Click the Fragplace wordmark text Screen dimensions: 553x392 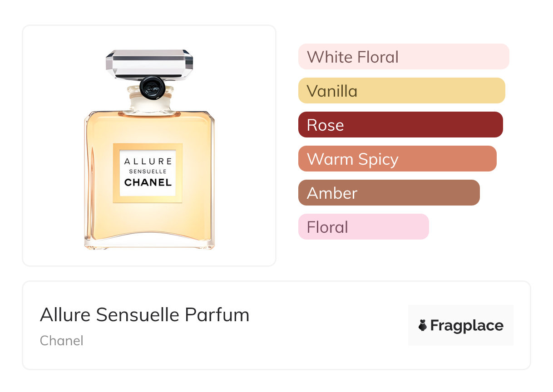[x=467, y=325]
